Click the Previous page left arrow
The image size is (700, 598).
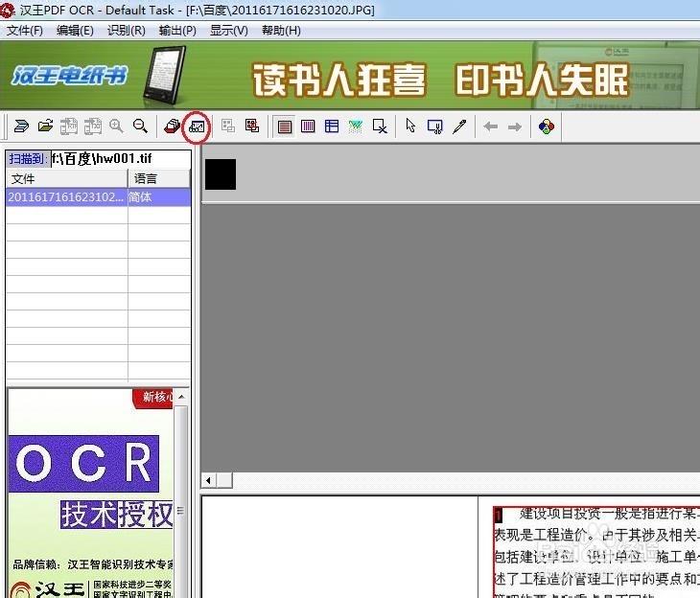coord(490,126)
